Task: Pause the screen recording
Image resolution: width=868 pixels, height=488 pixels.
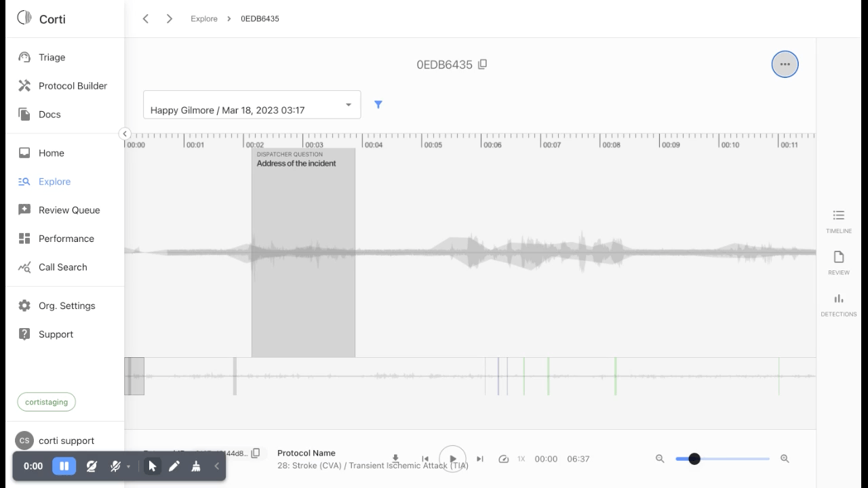Action: [64, 466]
